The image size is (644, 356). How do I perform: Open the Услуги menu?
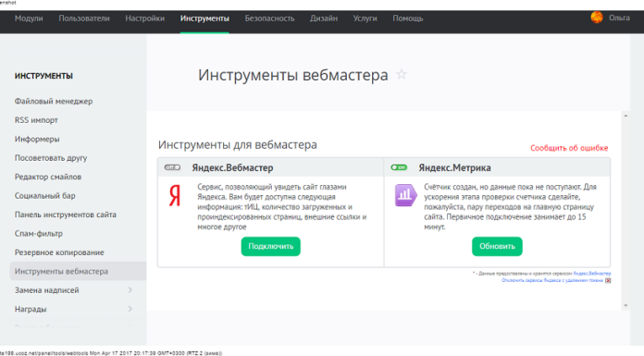coord(365,18)
